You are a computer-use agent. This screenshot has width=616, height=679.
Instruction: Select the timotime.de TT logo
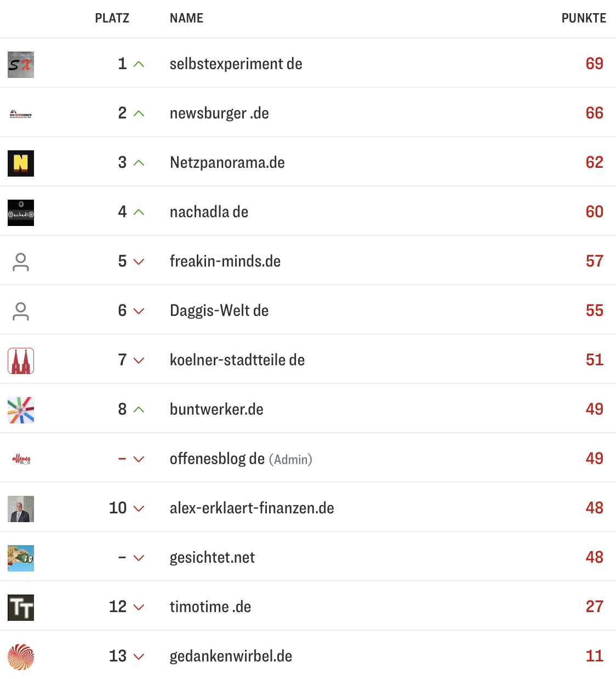click(20, 607)
